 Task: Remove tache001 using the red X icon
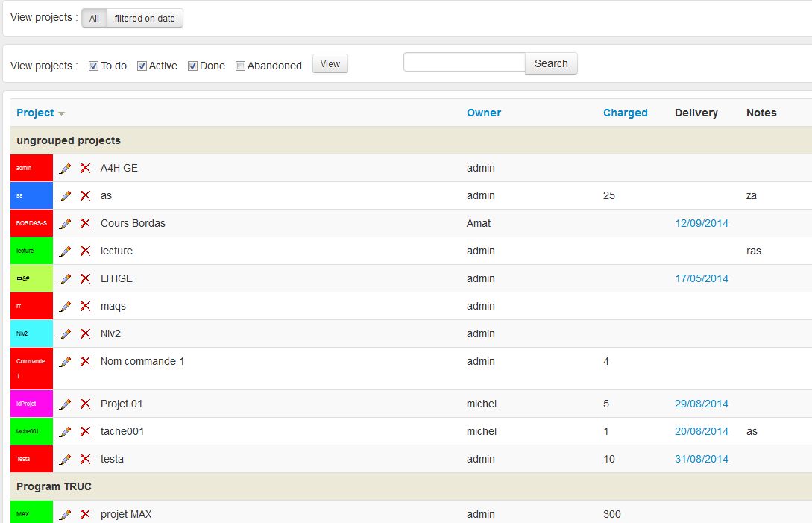pyautogui.click(x=85, y=432)
